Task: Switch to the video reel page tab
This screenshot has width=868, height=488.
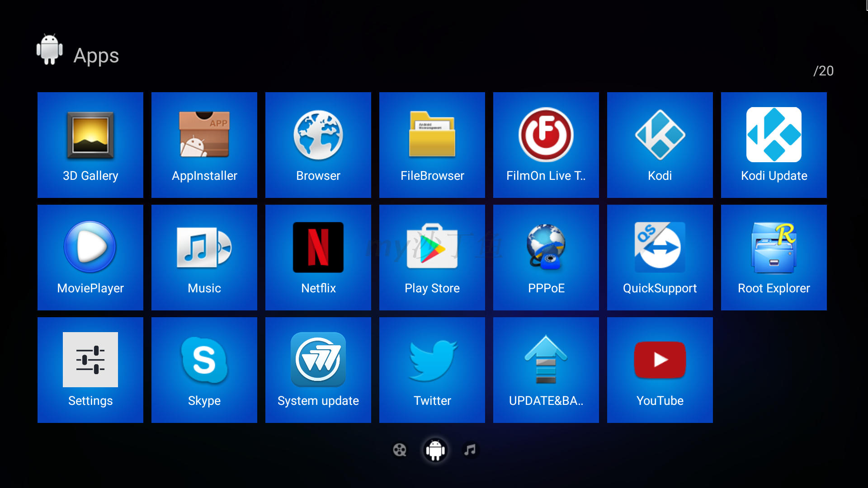Action: 400,450
